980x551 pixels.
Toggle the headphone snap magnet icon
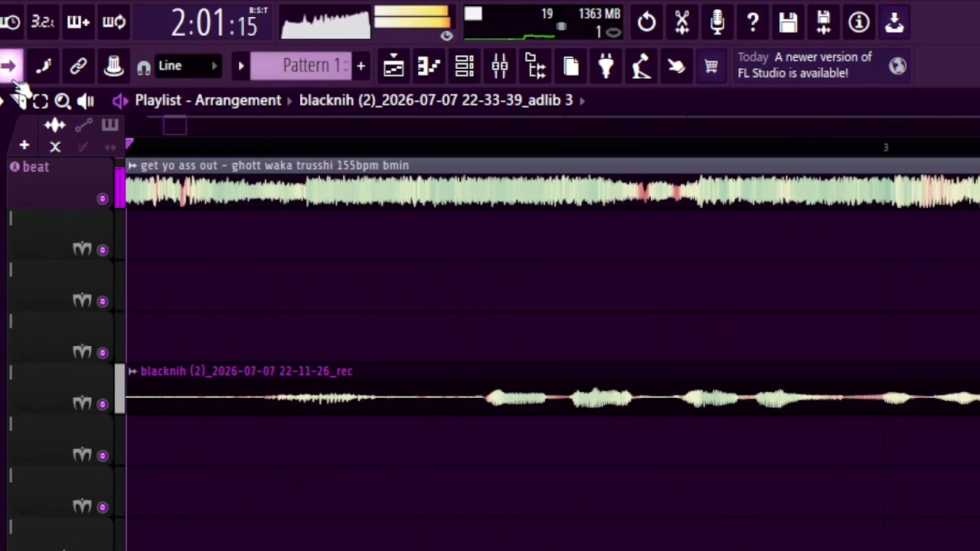(x=143, y=67)
